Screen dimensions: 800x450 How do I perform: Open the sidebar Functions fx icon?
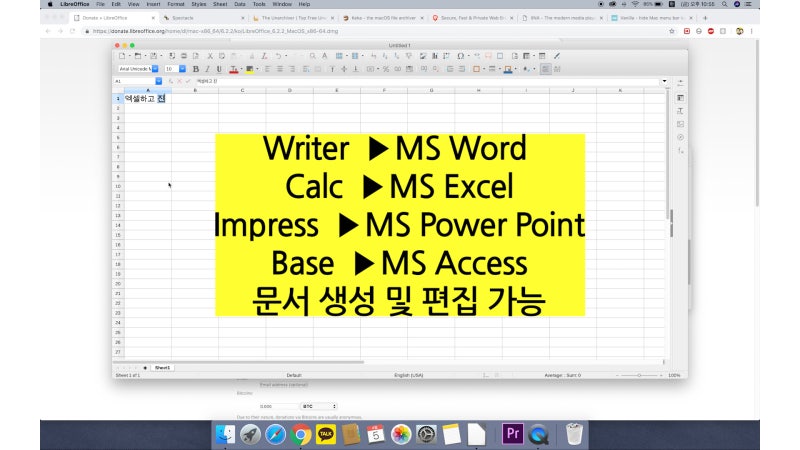point(680,151)
